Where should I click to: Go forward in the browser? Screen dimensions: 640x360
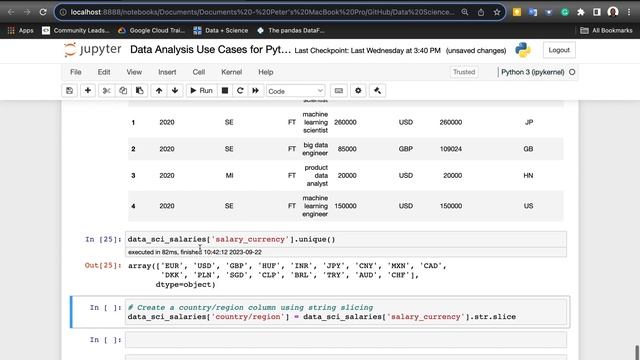click(27, 12)
